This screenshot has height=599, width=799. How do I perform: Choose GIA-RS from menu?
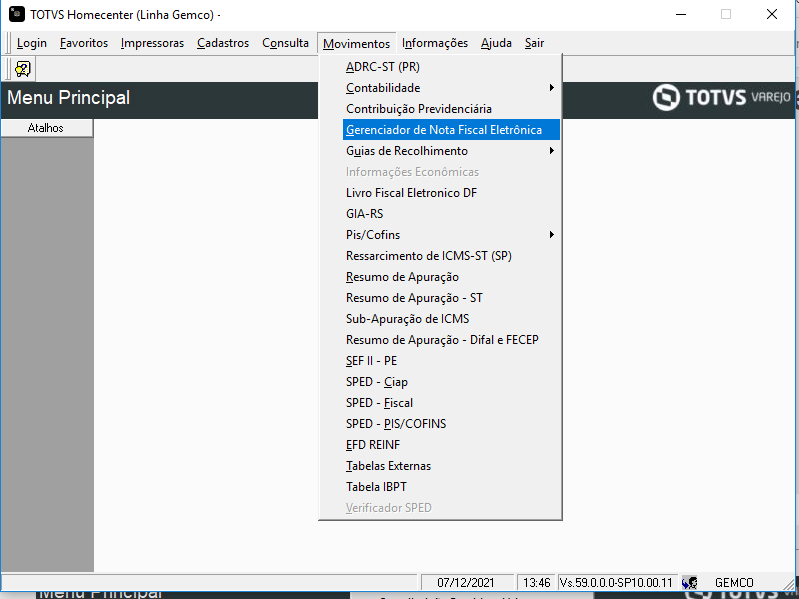pyautogui.click(x=440, y=213)
